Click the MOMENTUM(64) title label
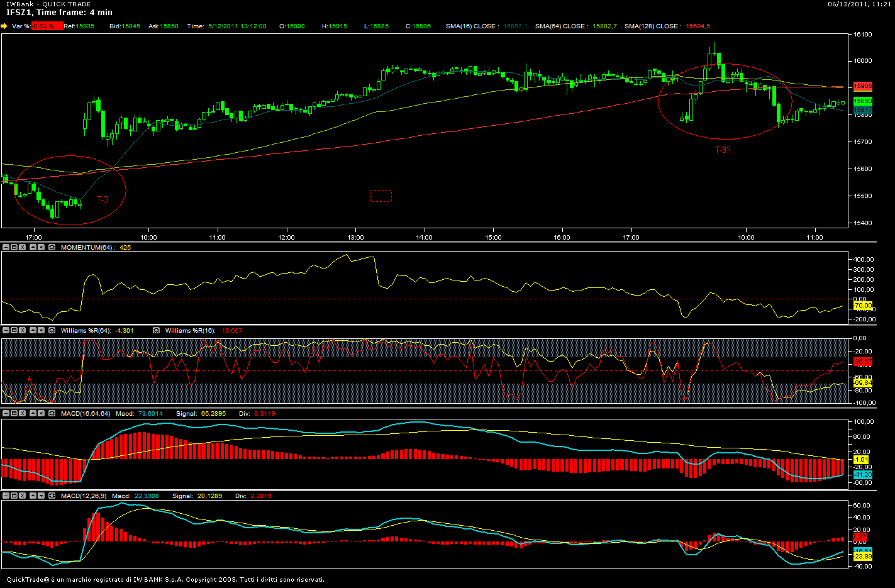Screen dimensions: 895x588 [87, 248]
